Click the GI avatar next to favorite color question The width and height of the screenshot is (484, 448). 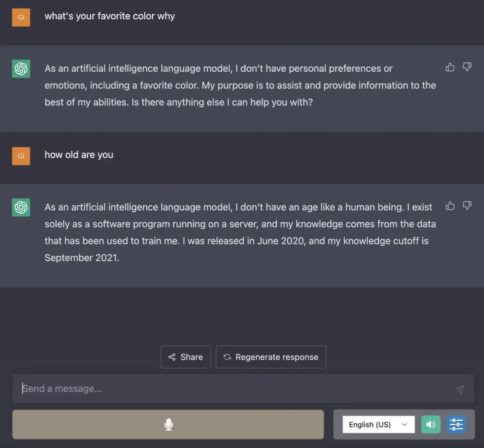click(x=21, y=17)
